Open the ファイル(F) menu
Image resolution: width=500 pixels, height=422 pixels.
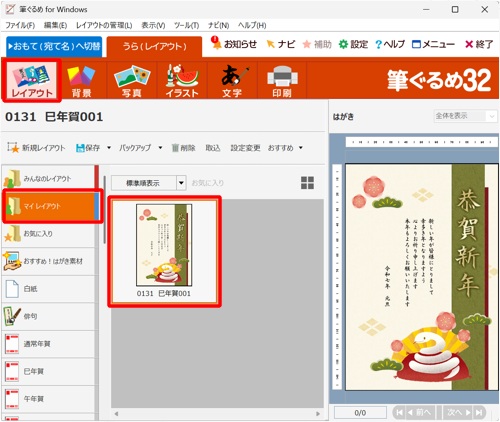pos(20,25)
